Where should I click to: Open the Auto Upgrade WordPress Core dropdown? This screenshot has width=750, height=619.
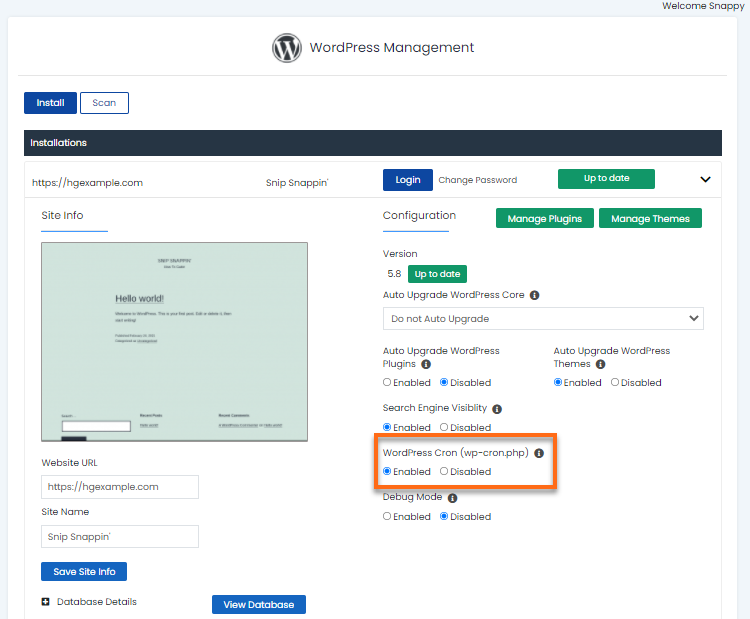tap(543, 319)
